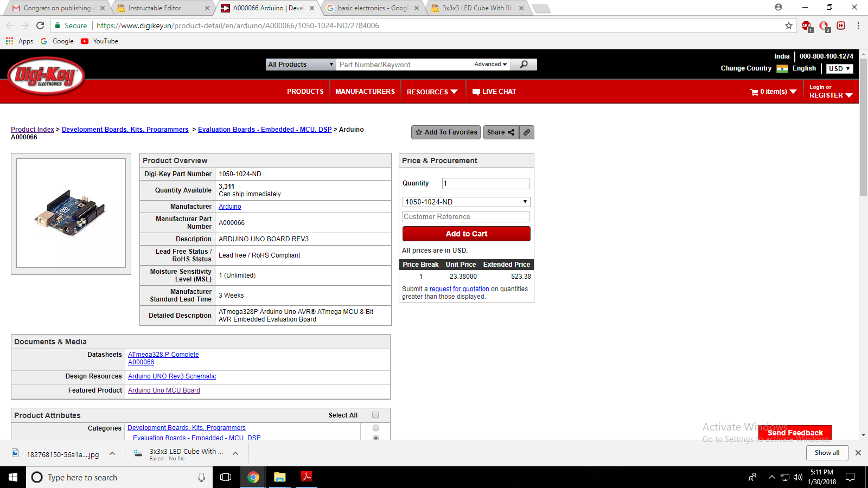
Task: Switch to the Instructable Editor tab
Action: coord(163,8)
